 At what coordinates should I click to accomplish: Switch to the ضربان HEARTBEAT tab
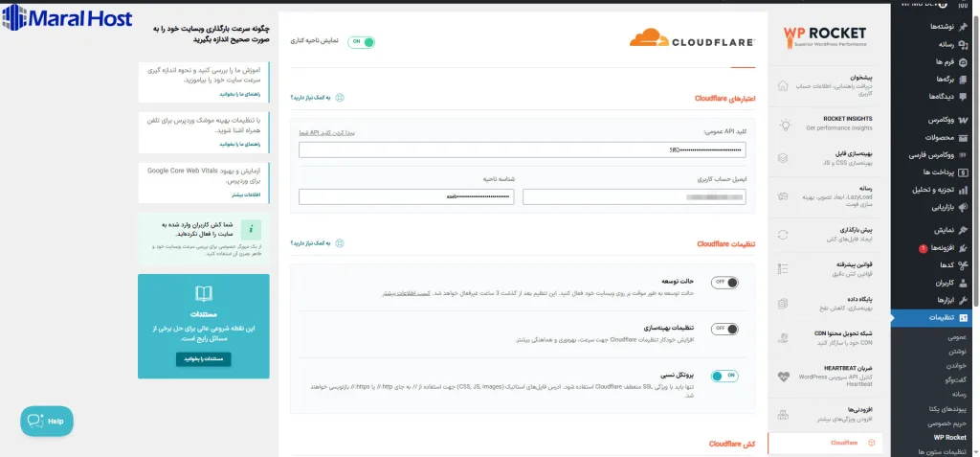tap(825, 377)
